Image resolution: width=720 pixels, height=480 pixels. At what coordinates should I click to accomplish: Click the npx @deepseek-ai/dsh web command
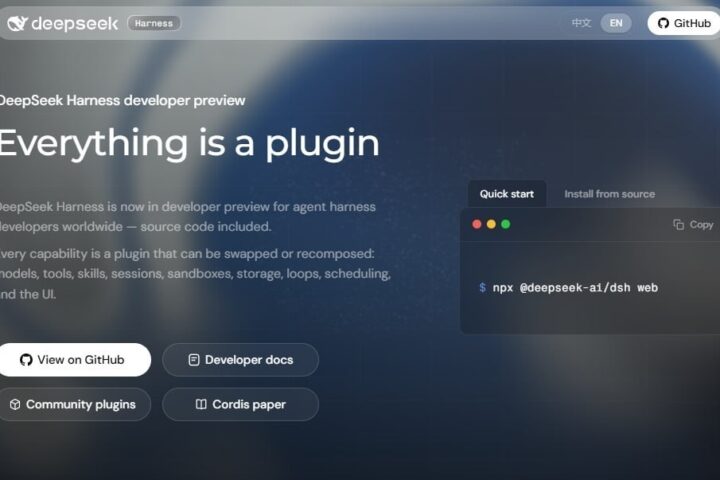[x=575, y=288]
